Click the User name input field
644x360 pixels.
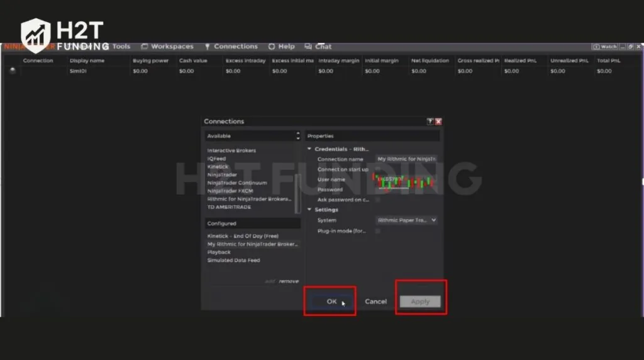[406, 179]
